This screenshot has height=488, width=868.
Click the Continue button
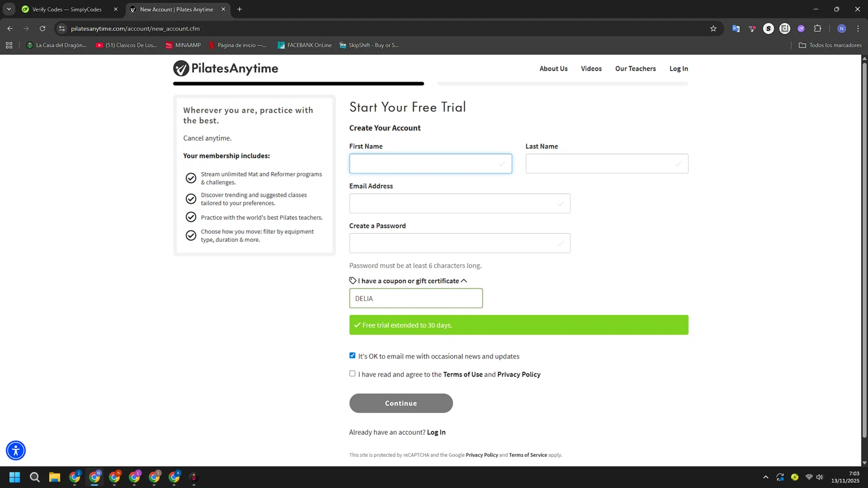(401, 403)
